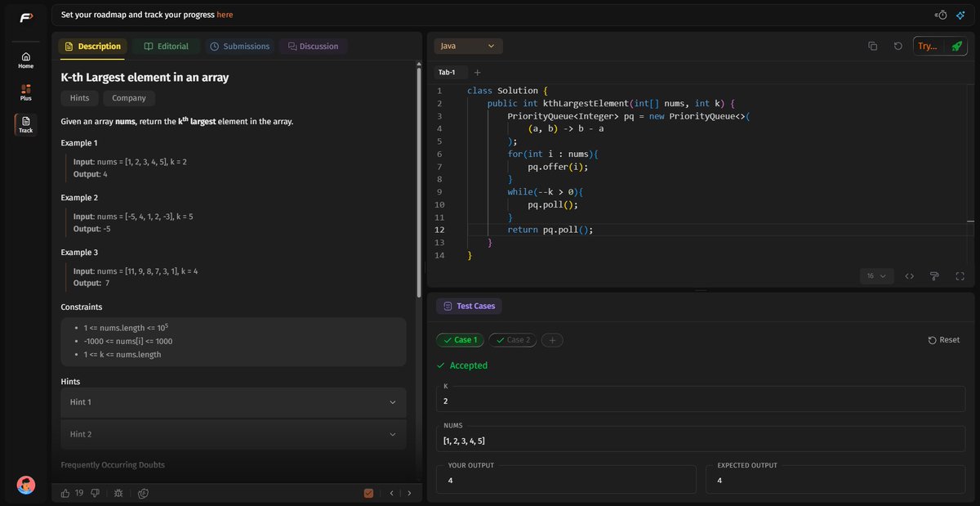Go to the next problem arrow
Viewport: 980px width, 506px height.
[409, 493]
